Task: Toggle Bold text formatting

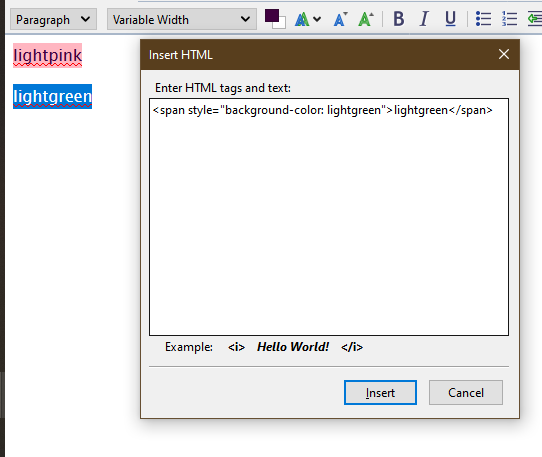Action: point(399,19)
